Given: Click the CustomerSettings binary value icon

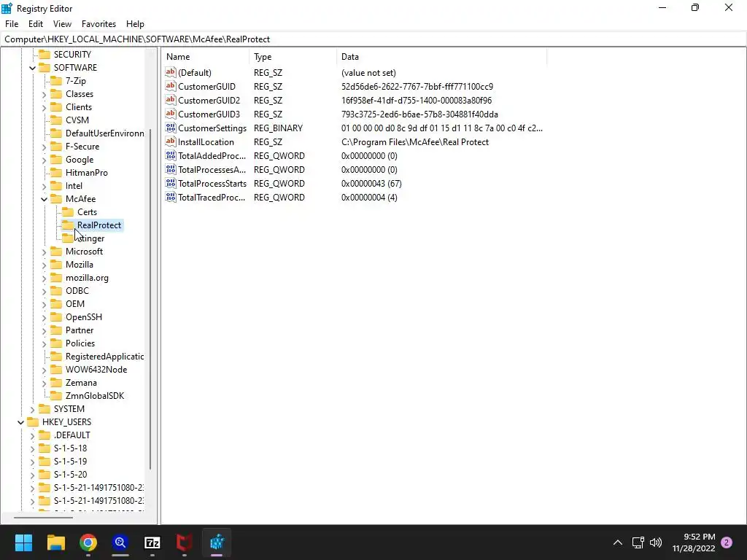Looking at the screenshot, I should pos(171,128).
